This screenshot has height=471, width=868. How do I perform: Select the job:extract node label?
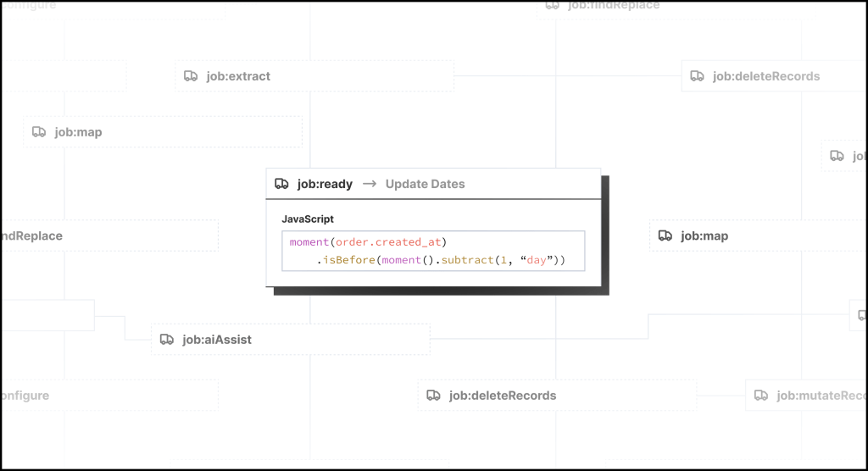238,76
